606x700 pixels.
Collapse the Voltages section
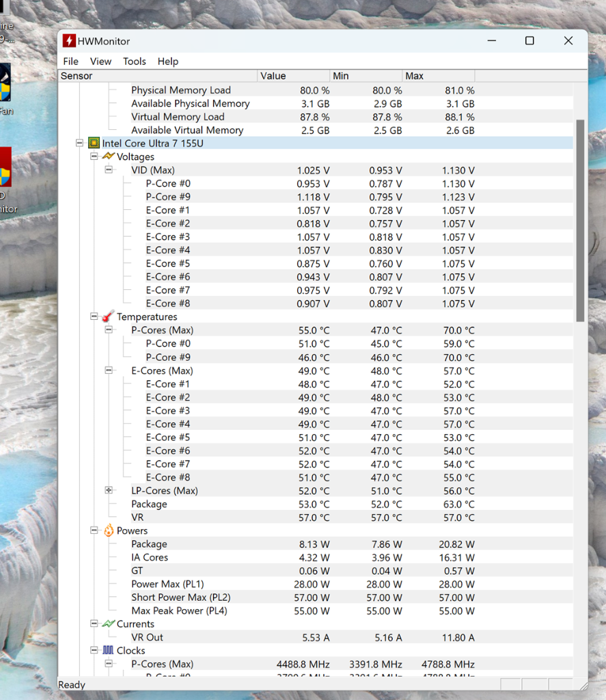[x=94, y=157]
